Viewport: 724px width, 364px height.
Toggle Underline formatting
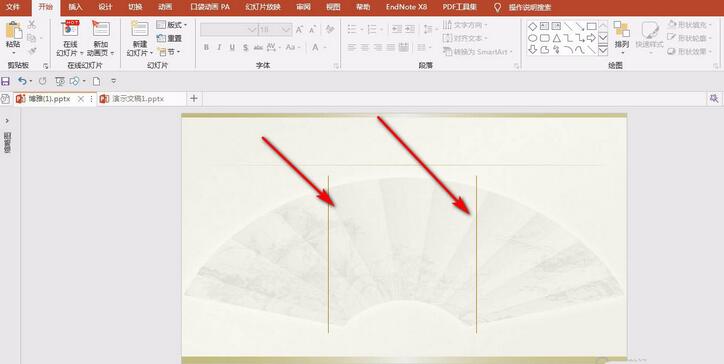tap(232, 47)
